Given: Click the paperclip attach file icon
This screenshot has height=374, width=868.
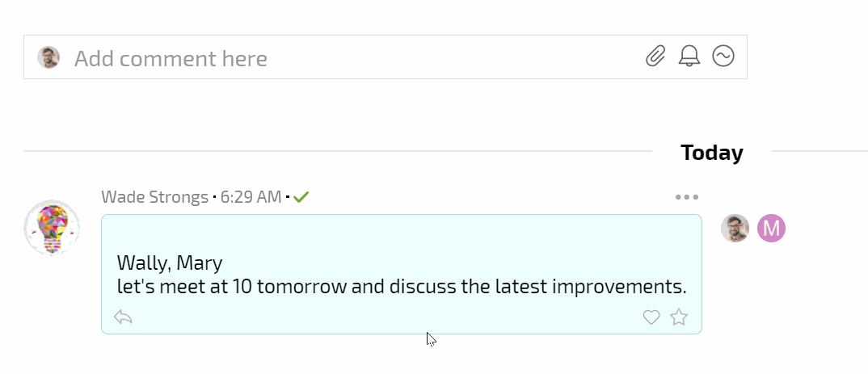Looking at the screenshot, I should click(655, 57).
